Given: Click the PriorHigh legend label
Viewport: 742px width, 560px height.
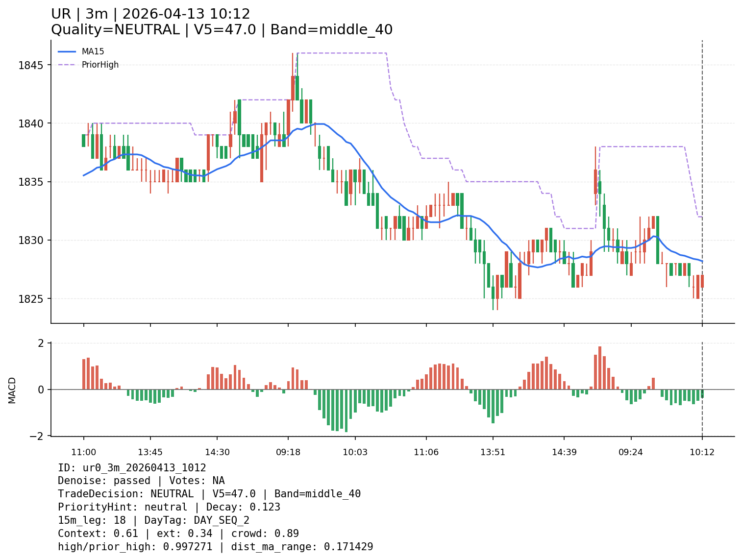Looking at the screenshot, I should tap(100, 65).
